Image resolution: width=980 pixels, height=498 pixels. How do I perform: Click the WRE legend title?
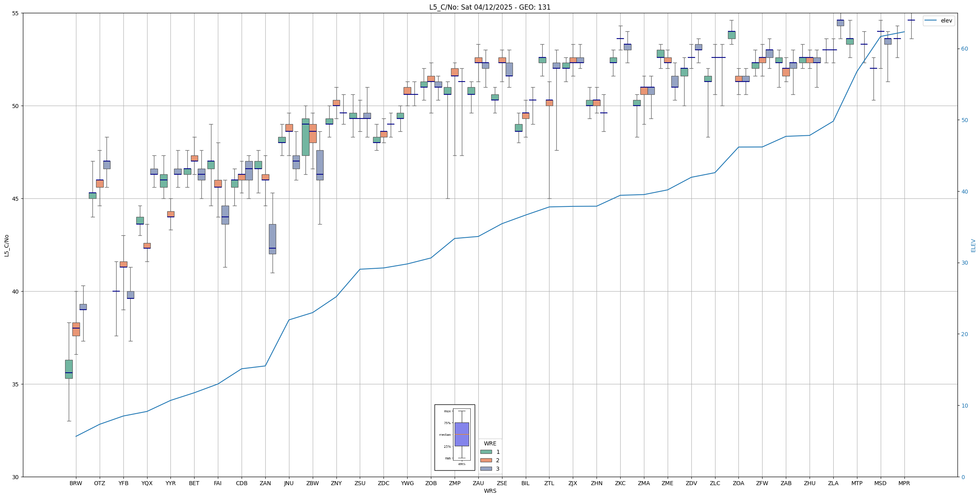[490, 444]
